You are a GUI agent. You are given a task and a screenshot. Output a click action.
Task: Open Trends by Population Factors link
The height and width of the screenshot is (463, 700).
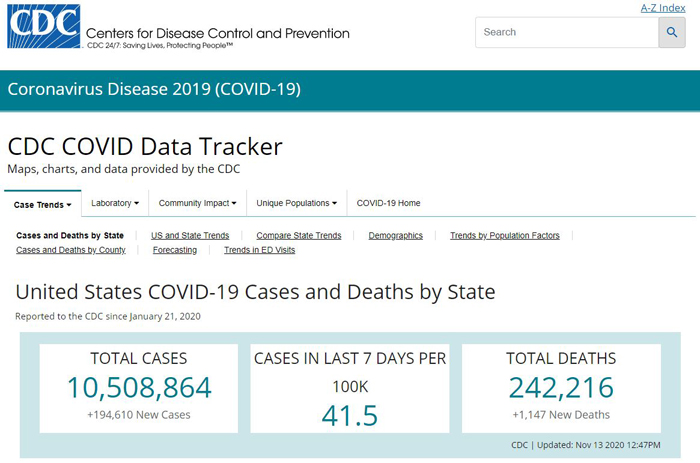point(504,235)
